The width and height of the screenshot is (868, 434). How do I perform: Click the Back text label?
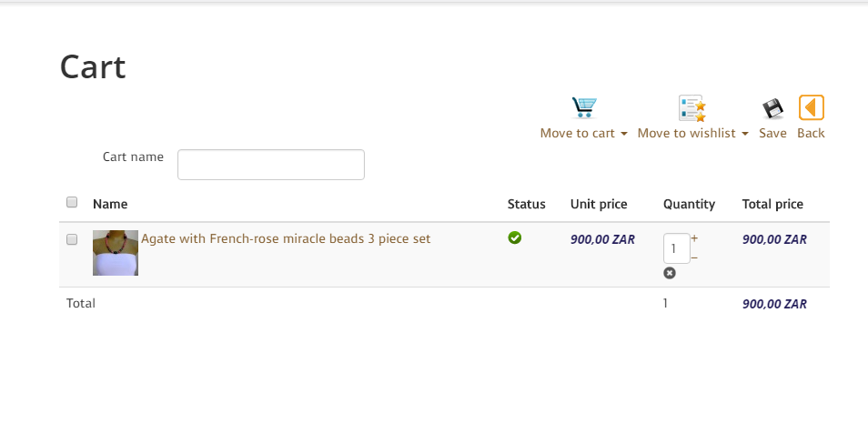[x=811, y=134]
